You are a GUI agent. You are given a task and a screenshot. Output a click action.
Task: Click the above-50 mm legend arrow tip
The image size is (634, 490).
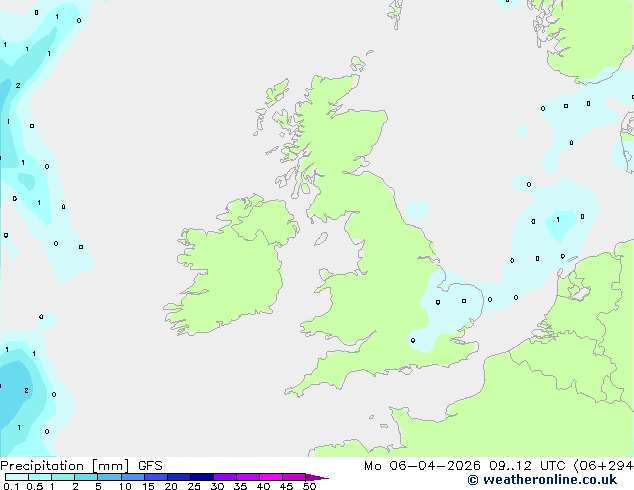click(x=317, y=477)
